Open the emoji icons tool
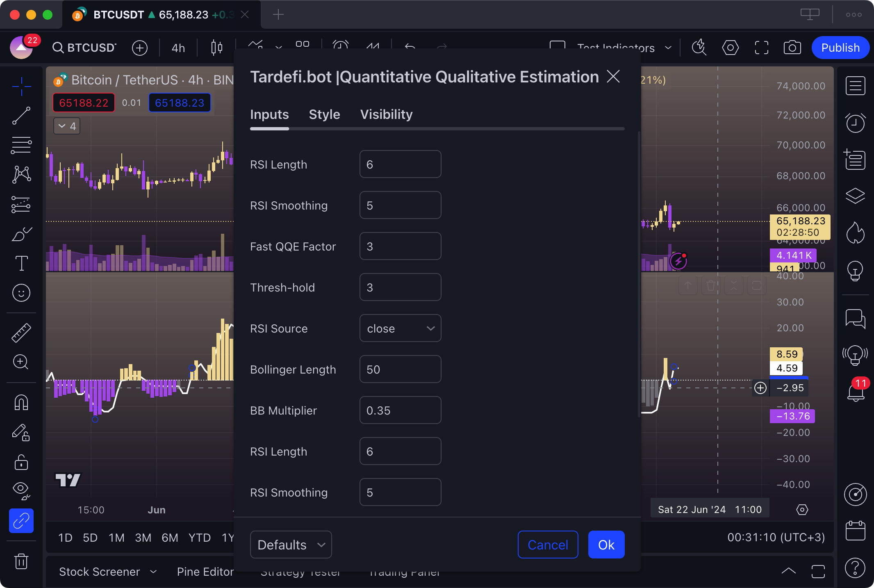874x588 pixels. coord(21,293)
